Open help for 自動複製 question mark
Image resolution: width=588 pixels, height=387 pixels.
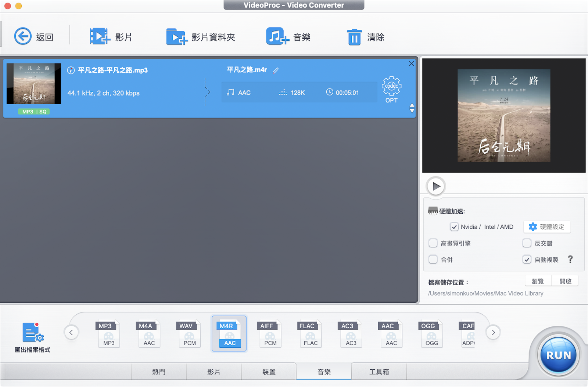570,259
